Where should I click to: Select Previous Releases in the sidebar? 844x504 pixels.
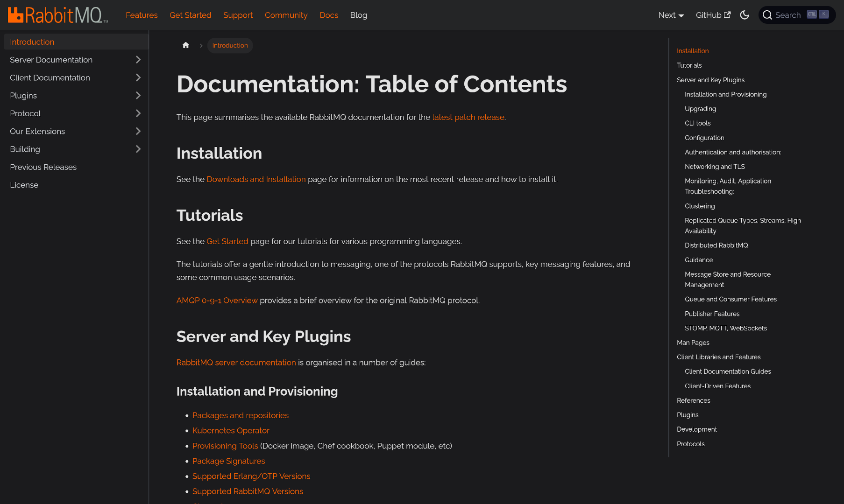click(x=43, y=167)
